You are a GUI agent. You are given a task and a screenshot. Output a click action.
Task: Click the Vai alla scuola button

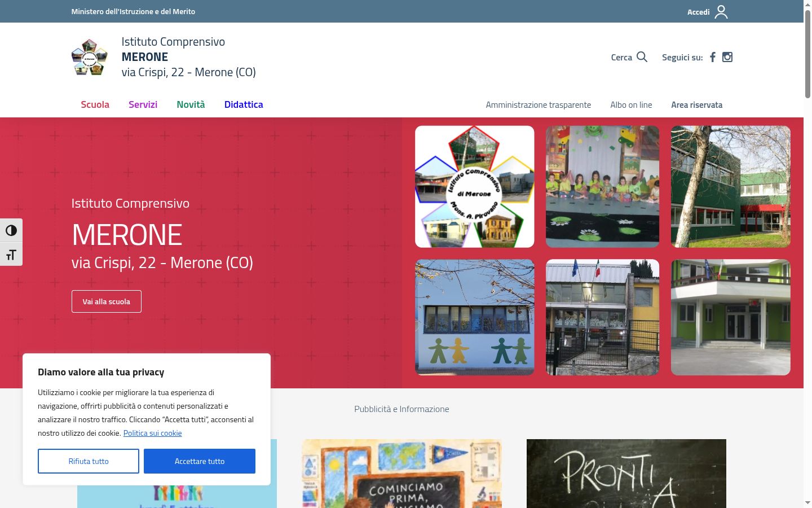point(107,301)
